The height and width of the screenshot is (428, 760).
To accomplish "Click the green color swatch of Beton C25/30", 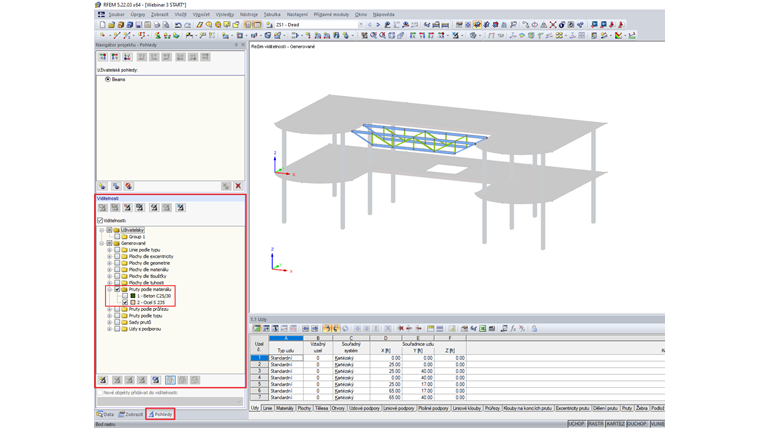I will pos(133,296).
